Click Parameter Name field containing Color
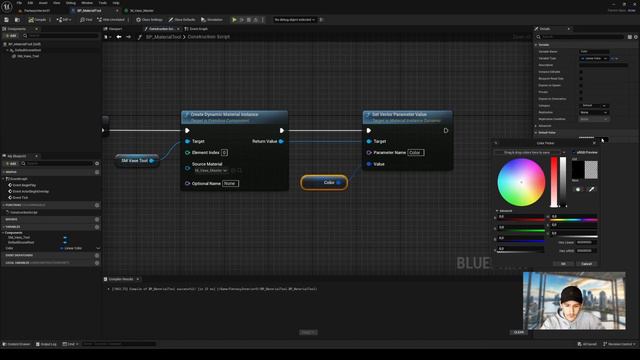Viewport: 640px width, 360px height. click(416, 153)
